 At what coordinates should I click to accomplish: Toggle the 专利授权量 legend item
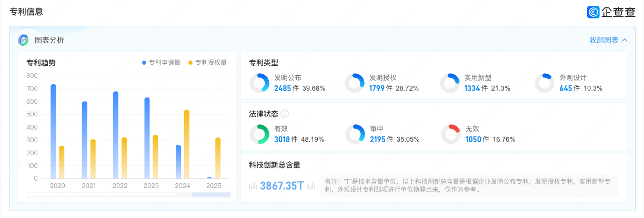coord(207,63)
